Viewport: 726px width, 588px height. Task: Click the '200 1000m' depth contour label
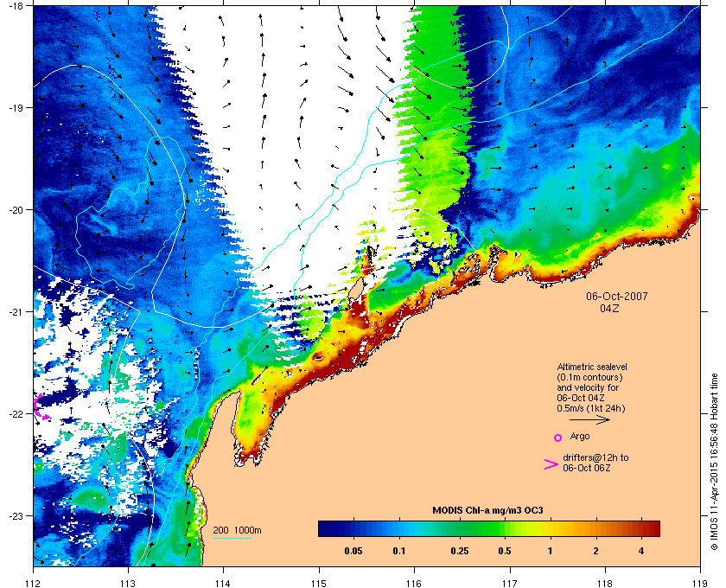coord(237,530)
